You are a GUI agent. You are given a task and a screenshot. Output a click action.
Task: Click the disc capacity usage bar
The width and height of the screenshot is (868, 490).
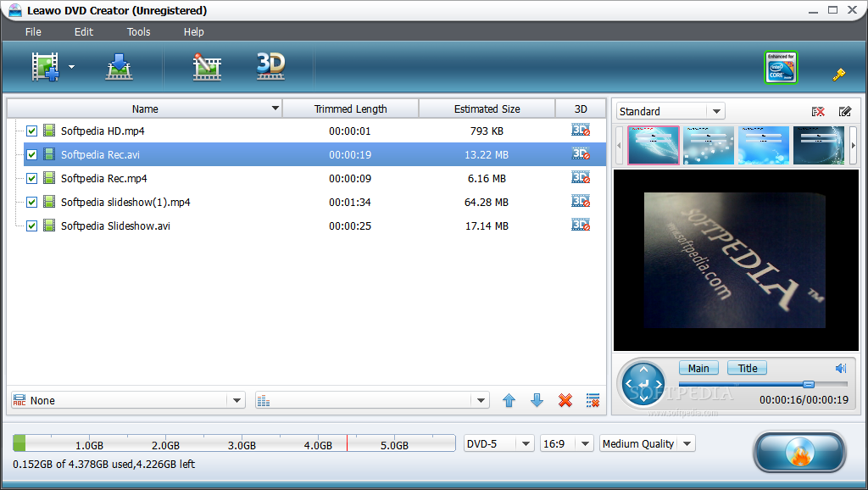234,443
